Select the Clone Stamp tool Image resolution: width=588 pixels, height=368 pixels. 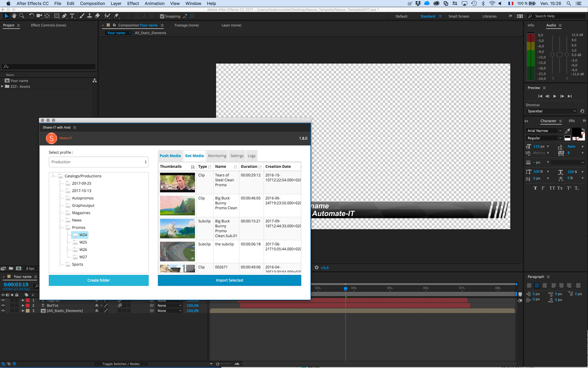89,16
